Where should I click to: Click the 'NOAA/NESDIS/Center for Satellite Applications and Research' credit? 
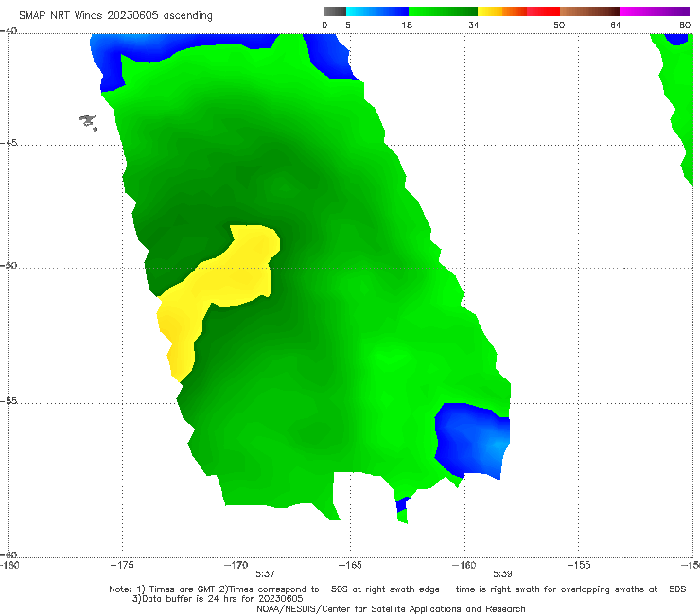click(391, 609)
